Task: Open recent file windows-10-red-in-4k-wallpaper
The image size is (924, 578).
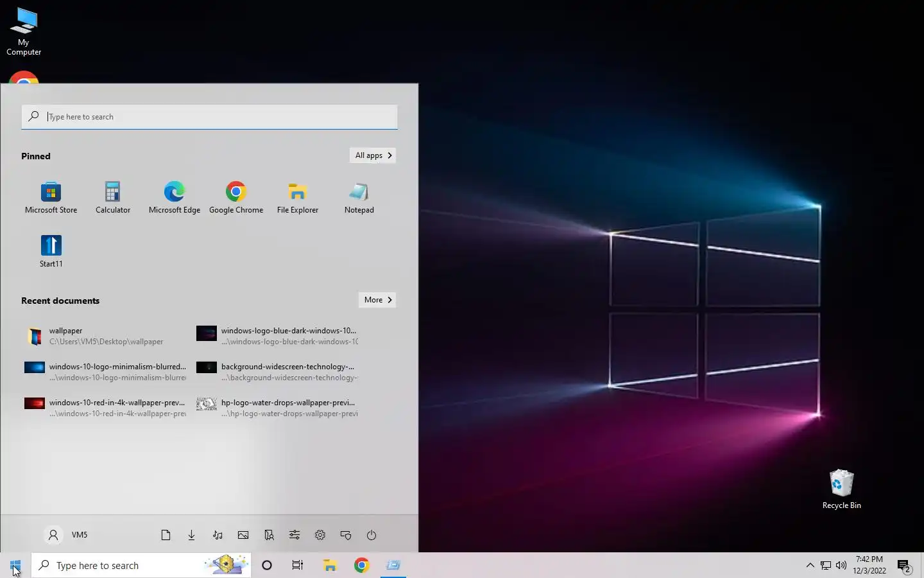Action: click(x=107, y=408)
